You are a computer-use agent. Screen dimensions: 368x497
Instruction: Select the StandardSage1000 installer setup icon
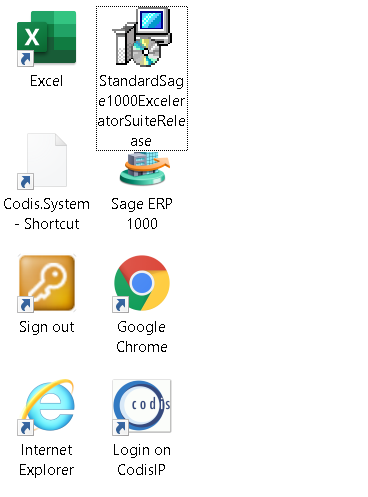142,37
